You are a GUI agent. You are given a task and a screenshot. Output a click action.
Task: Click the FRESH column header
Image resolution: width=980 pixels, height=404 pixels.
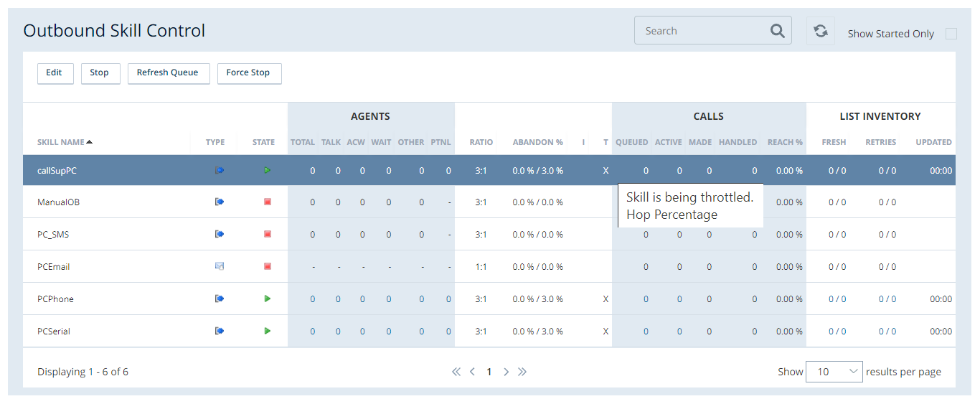click(x=834, y=142)
